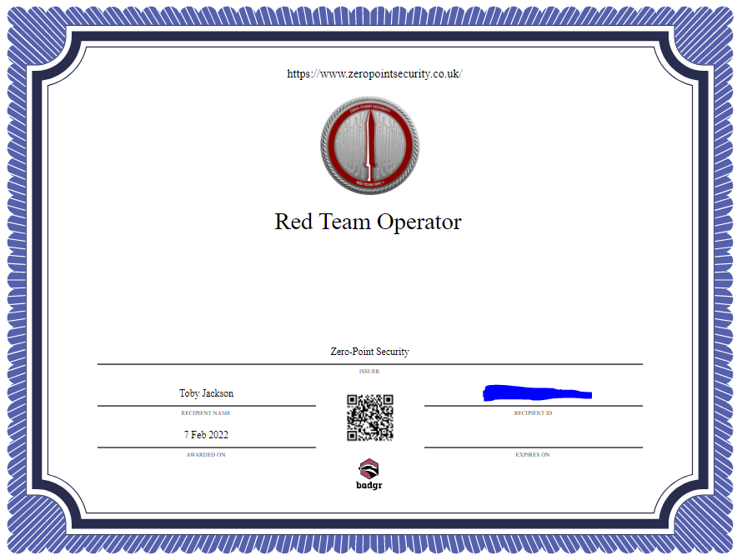Click the 7 Feb 2022 awarded date

(206, 434)
